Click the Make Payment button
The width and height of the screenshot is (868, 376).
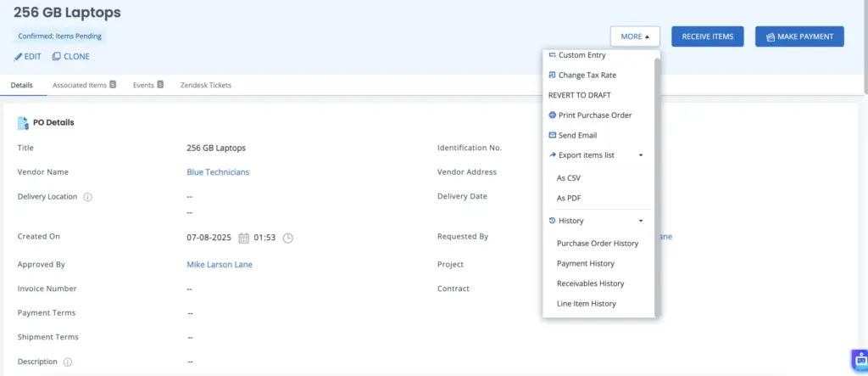point(799,36)
